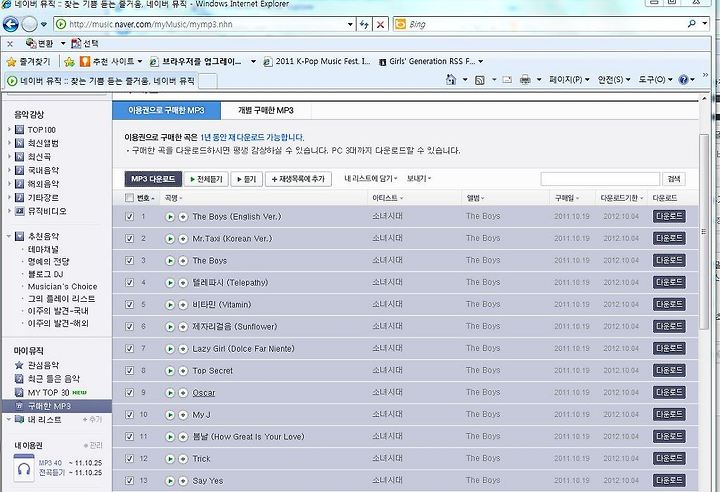Viewport: 720px width, 492px height.
Task: Click the add icon next to Oscar
Action: (183, 393)
